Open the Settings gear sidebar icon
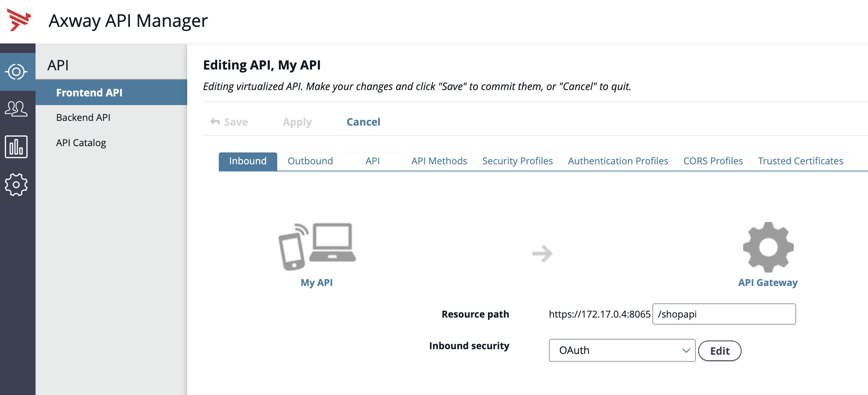 (x=16, y=184)
